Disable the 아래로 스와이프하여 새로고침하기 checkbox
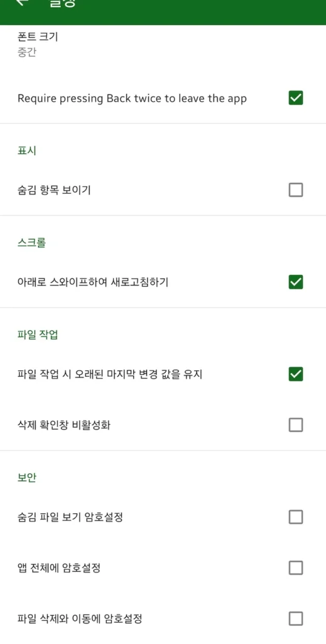 (x=296, y=282)
